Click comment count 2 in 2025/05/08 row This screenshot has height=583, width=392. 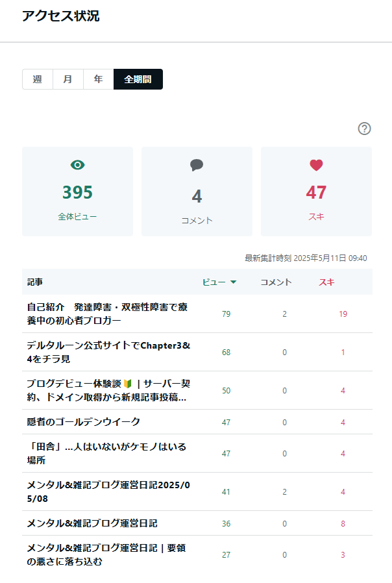(285, 492)
